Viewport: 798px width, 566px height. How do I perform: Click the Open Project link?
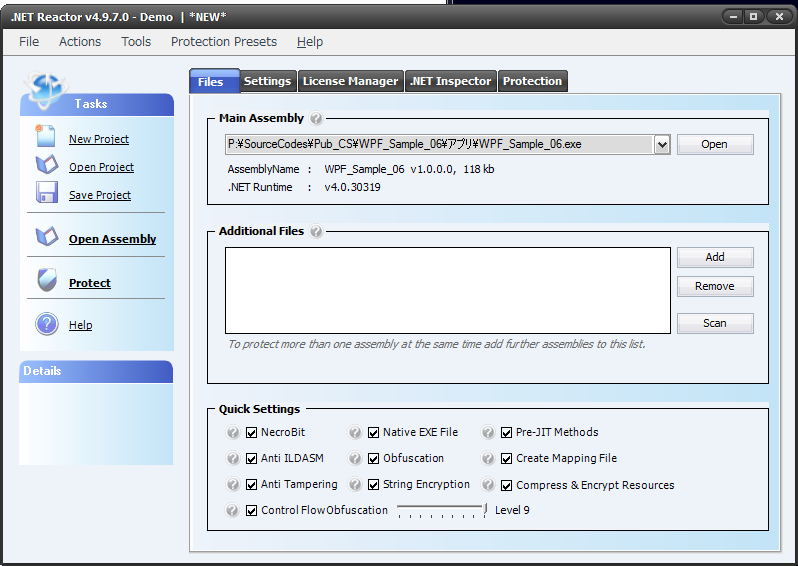pos(101,167)
